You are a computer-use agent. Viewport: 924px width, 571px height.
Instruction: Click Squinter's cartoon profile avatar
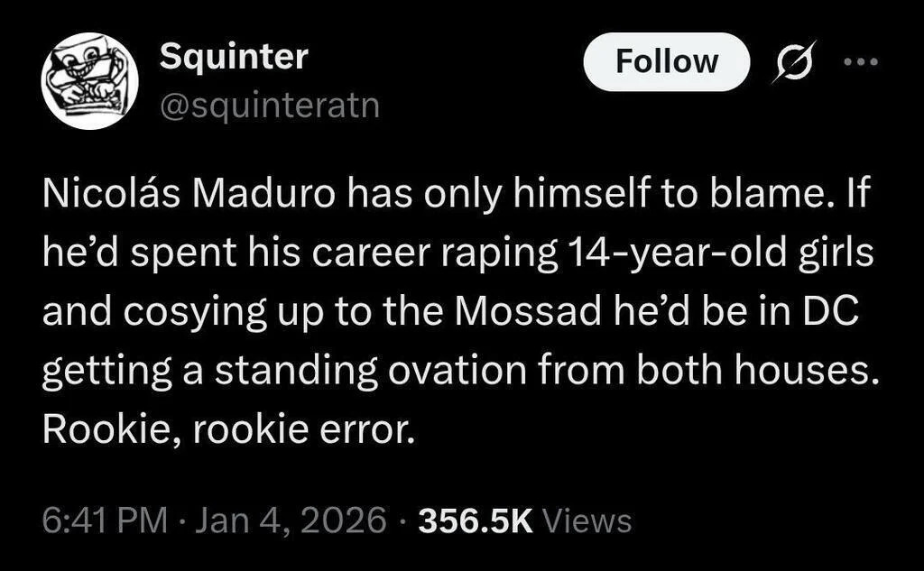point(89,81)
